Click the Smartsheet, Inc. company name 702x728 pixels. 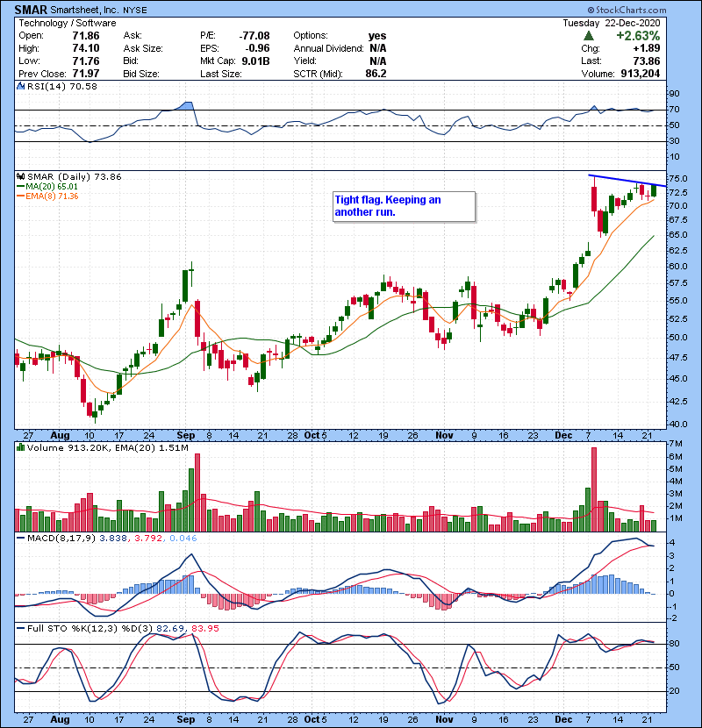tap(84, 10)
